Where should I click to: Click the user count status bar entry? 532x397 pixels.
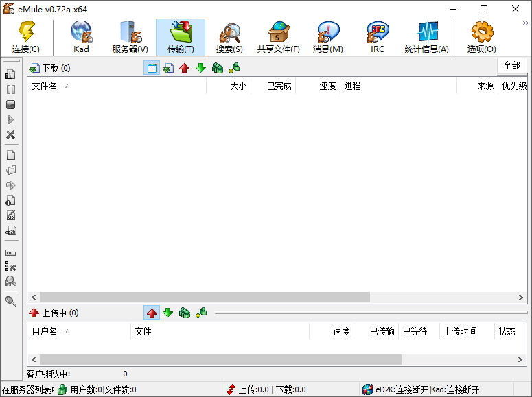[x=138, y=389]
